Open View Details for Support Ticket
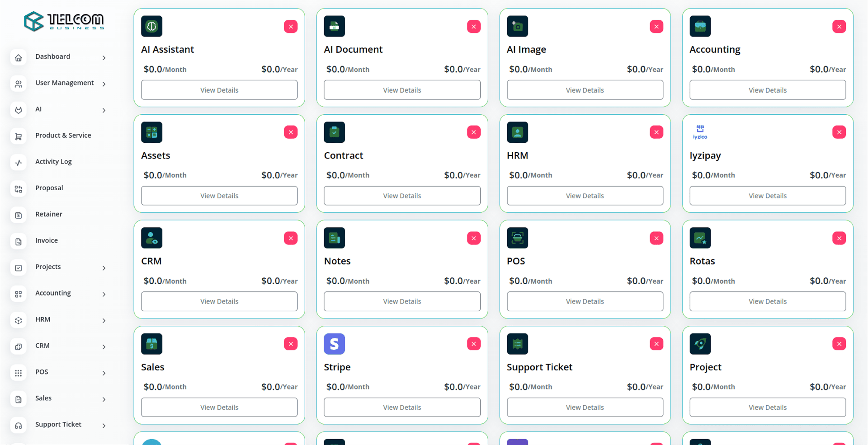The height and width of the screenshot is (445, 868). [585, 407]
